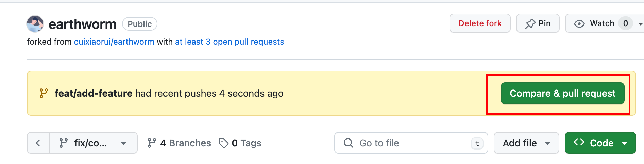Open the Add file dropdown
This screenshot has width=644, height=164.
pyautogui.click(x=526, y=143)
